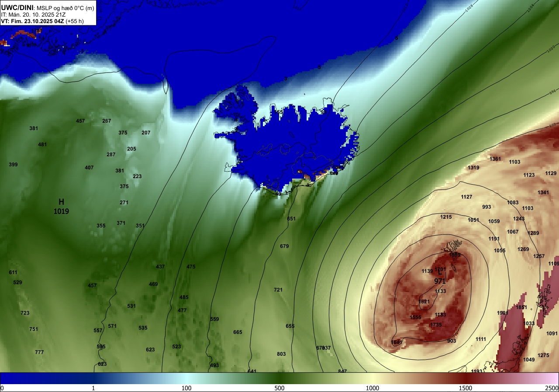Click the 2500 label on the colour scale
This screenshot has height=392, width=559.
(x=552, y=388)
